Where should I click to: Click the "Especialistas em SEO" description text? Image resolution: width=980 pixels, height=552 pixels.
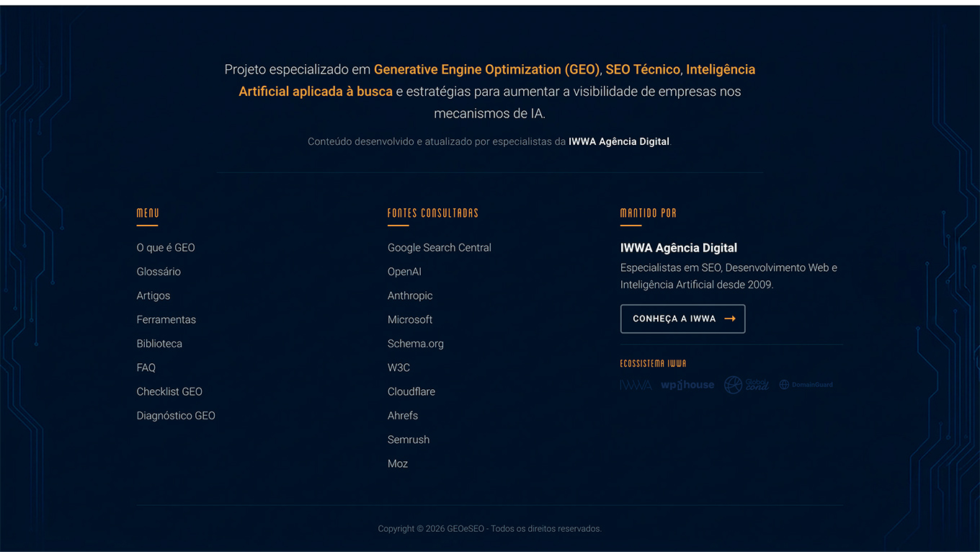point(729,276)
